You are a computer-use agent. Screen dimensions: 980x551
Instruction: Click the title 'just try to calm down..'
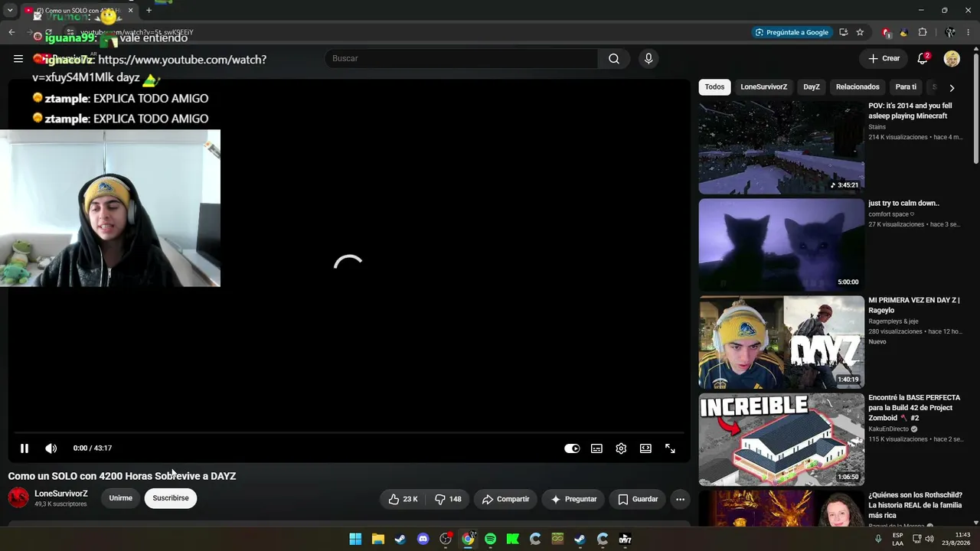[903, 204]
